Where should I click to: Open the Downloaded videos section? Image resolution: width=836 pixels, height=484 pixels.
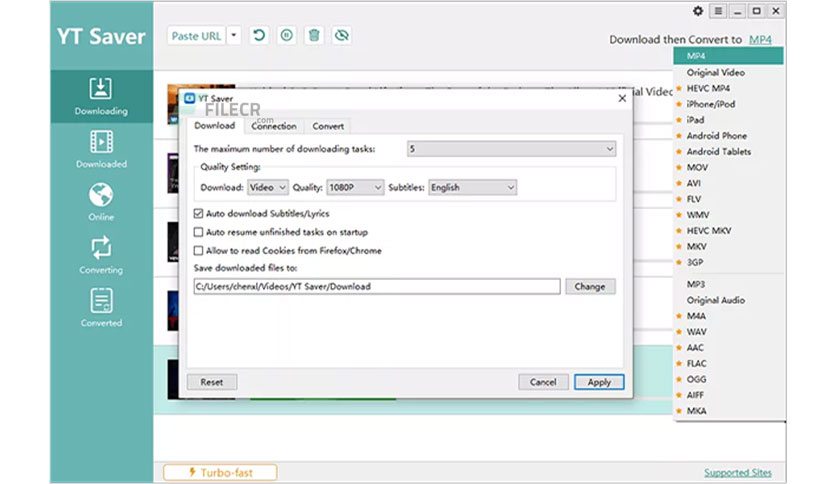[101, 149]
